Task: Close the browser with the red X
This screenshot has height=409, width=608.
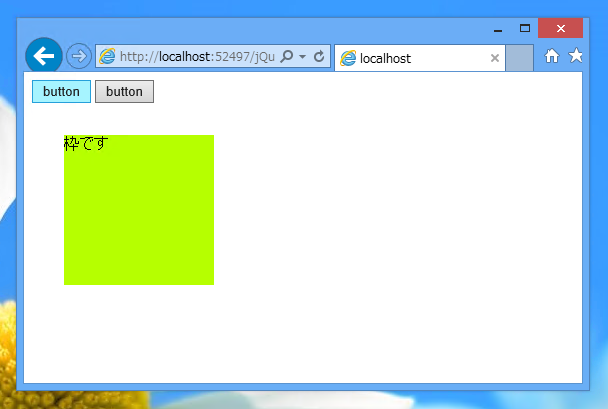Action: coord(560,28)
